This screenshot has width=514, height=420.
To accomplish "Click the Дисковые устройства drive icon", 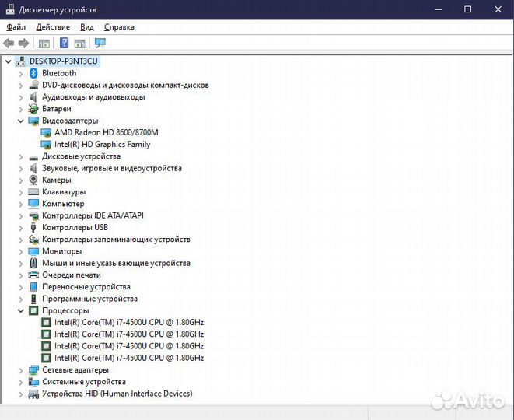I will coord(33,156).
